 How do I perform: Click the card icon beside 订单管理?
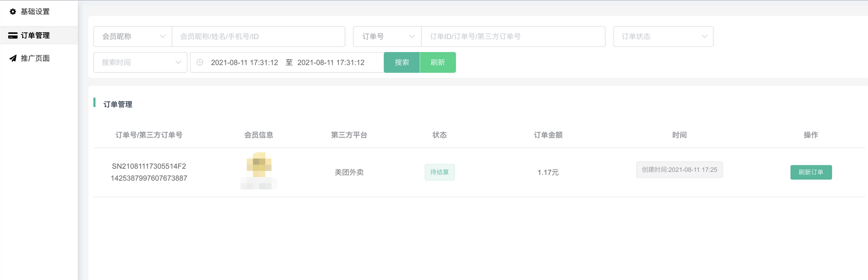[13, 36]
